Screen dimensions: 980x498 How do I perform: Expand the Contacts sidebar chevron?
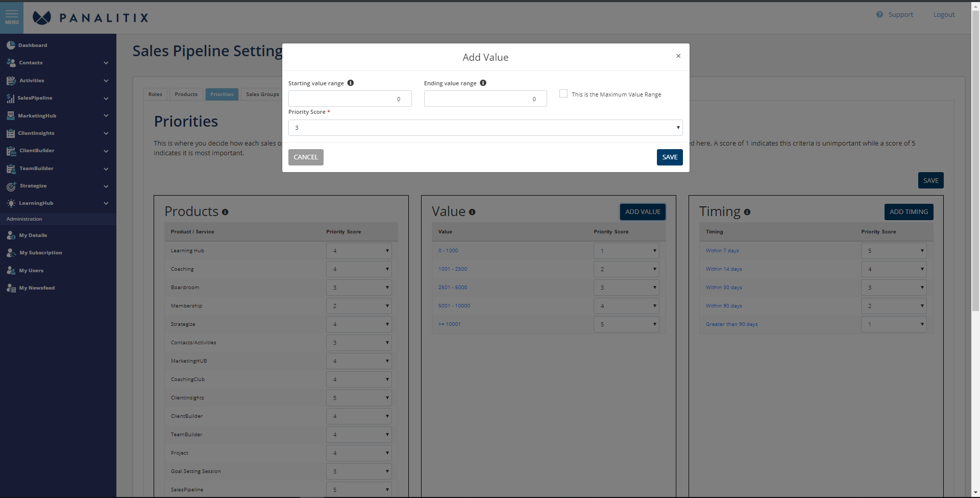(106, 63)
